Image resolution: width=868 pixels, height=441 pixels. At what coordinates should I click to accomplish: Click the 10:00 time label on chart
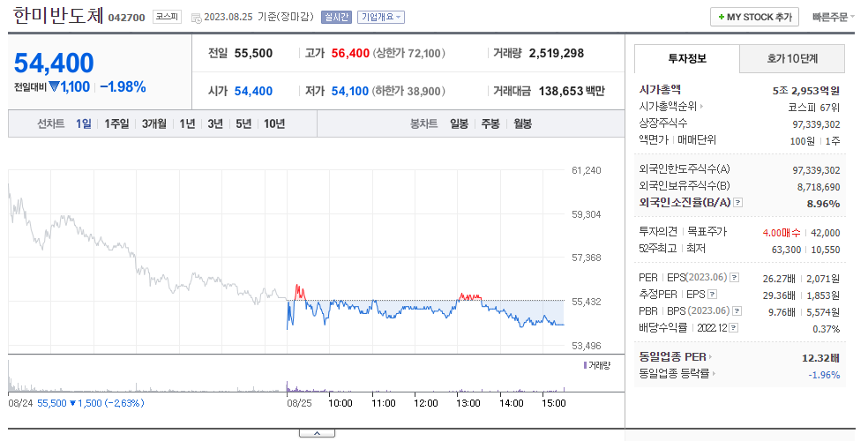click(340, 403)
